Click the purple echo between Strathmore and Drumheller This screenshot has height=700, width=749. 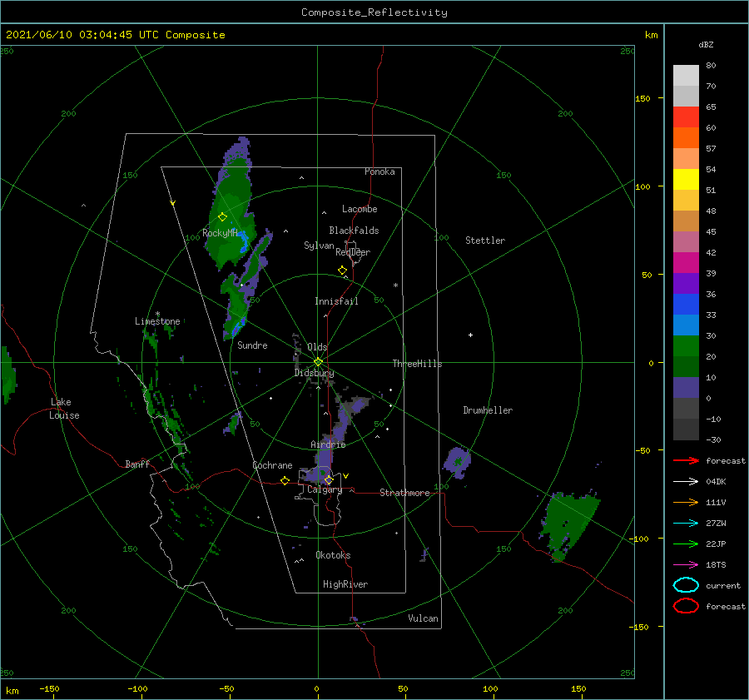(x=458, y=463)
